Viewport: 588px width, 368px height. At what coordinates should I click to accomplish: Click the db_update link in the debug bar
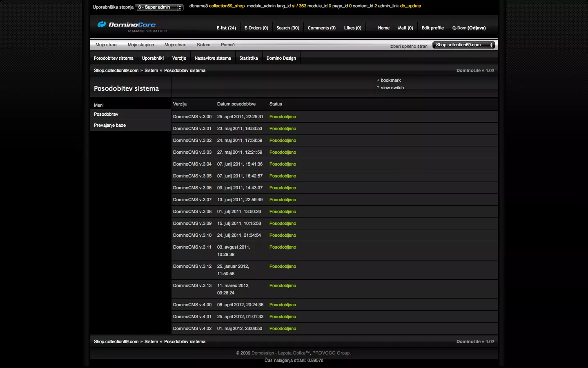point(410,6)
